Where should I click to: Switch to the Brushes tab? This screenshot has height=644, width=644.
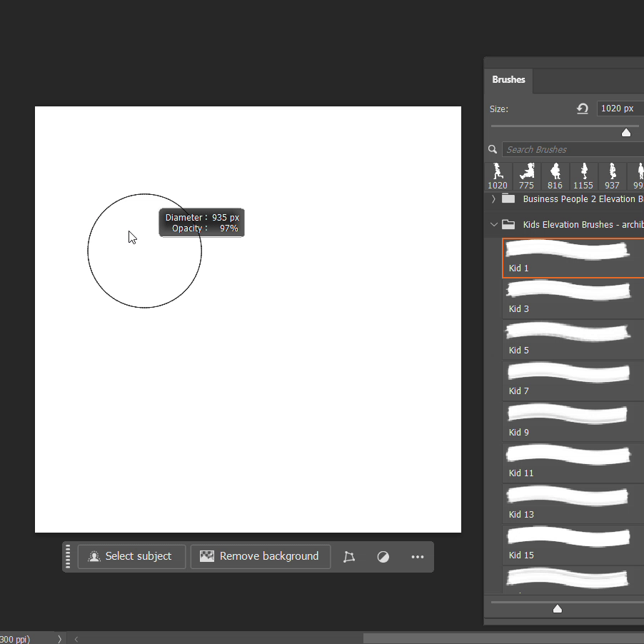508,80
